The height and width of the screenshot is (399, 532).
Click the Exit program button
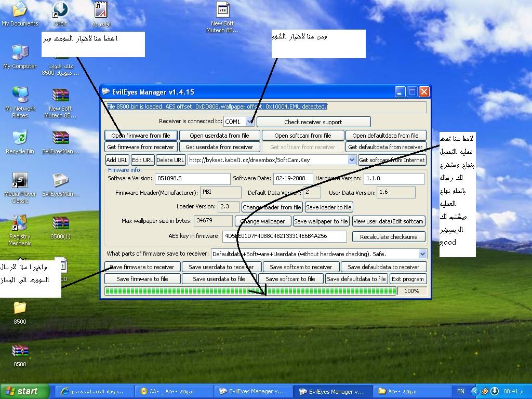(408, 279)
